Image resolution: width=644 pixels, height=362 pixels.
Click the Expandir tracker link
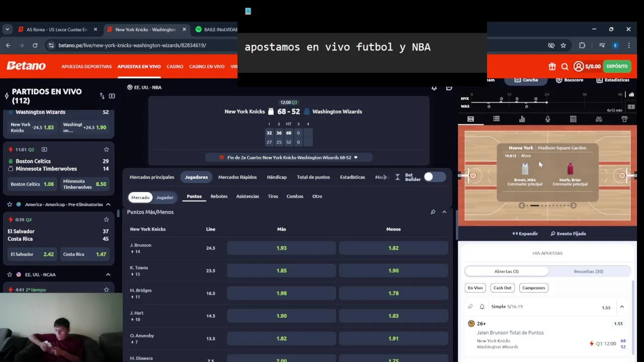tap(525, 234)
